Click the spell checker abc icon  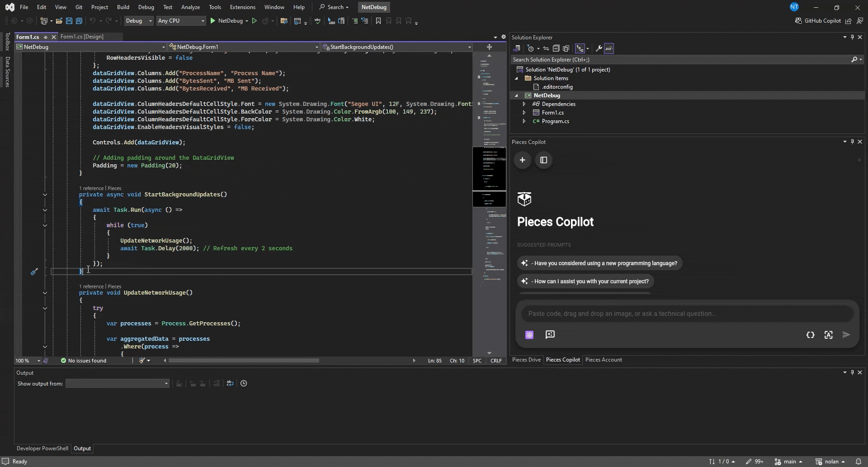[x=318, y=21]
